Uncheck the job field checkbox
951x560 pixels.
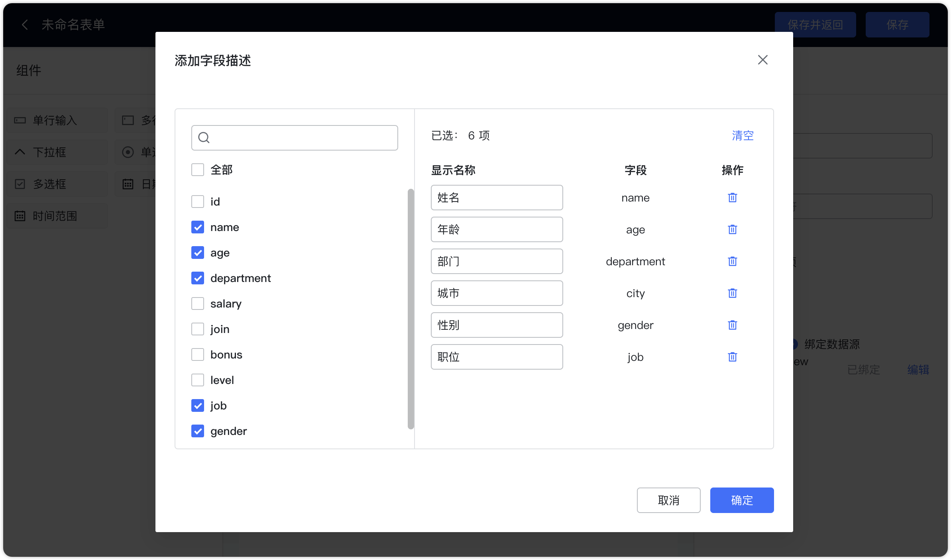tap(198, 405)
